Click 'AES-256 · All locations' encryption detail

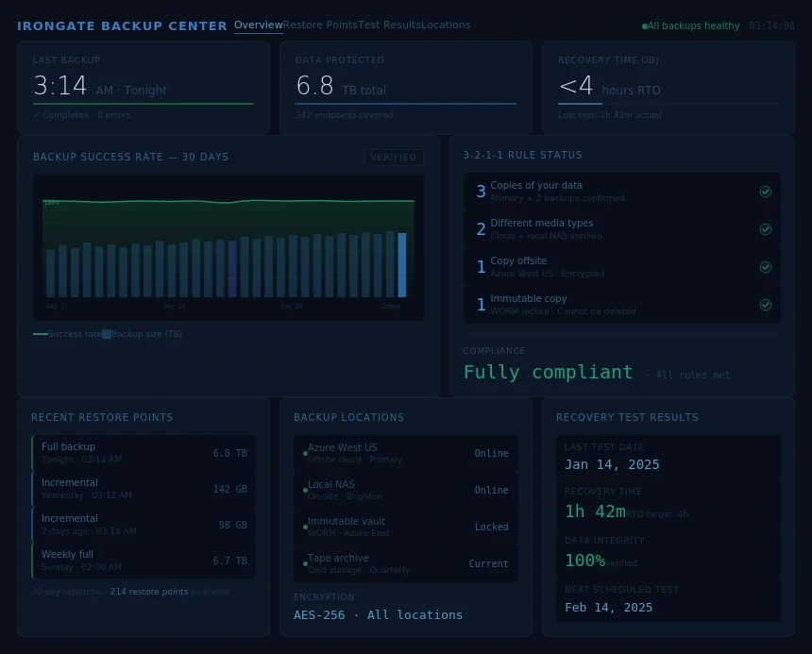pyautogui.click(x=378, y=614)
